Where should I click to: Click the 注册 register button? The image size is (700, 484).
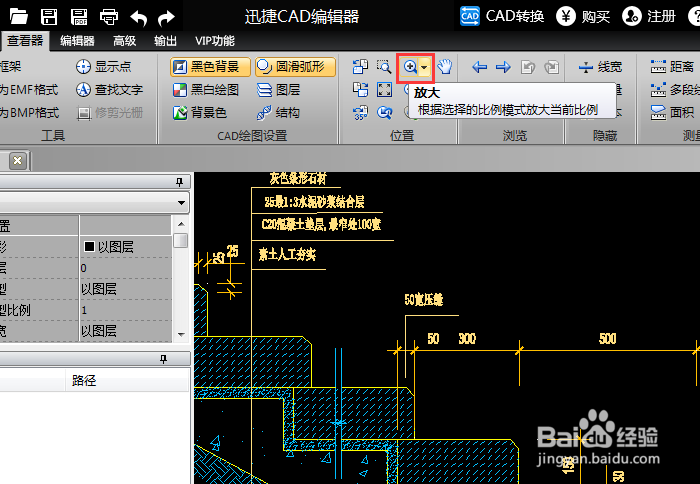[649, 17]
